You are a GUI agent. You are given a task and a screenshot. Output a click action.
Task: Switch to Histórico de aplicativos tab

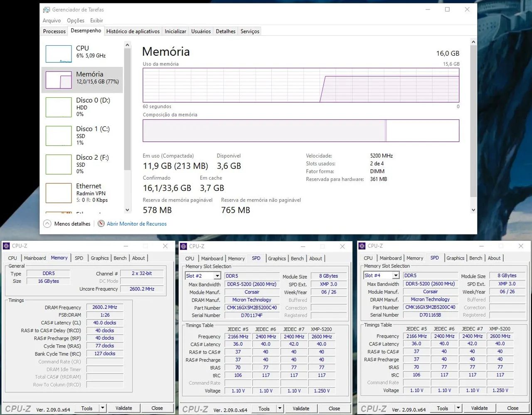[x=133, y=31]
